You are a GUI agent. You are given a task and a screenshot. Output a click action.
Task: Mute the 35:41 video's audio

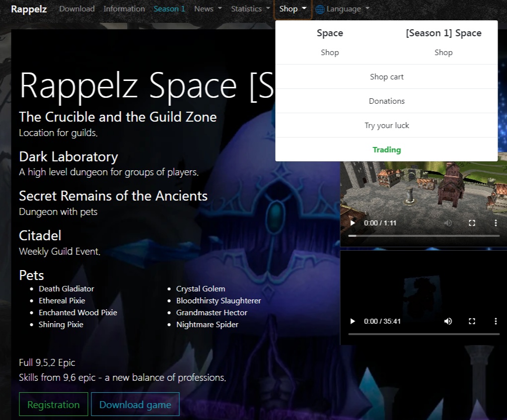[448, 321]
